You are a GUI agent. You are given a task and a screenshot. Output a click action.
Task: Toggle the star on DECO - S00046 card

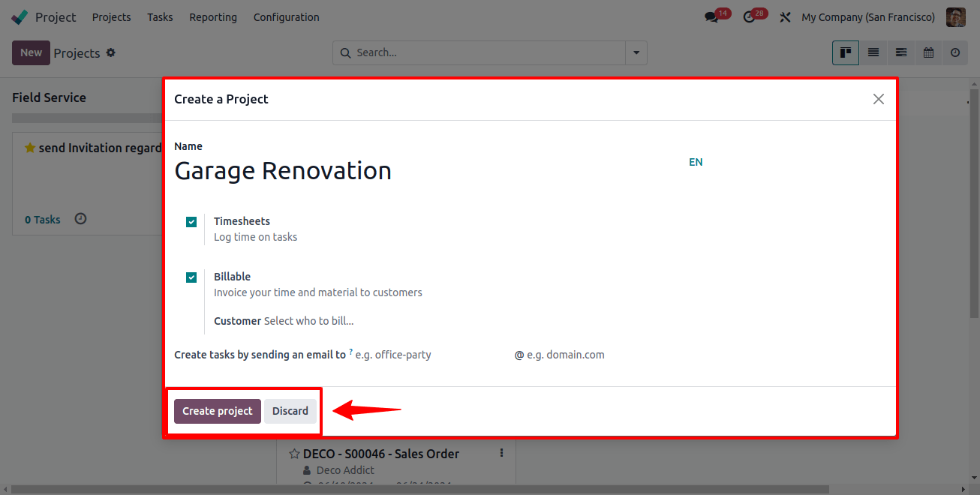point(294,454)
